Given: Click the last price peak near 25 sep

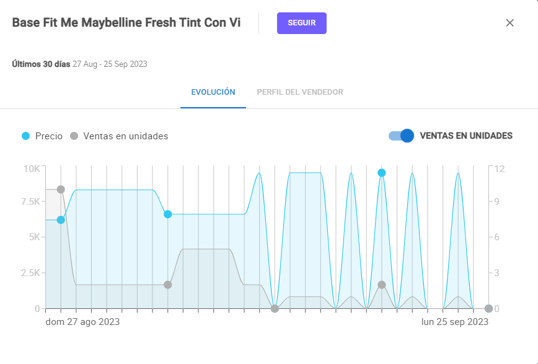Looking at the screenshot, I should 458,174.
